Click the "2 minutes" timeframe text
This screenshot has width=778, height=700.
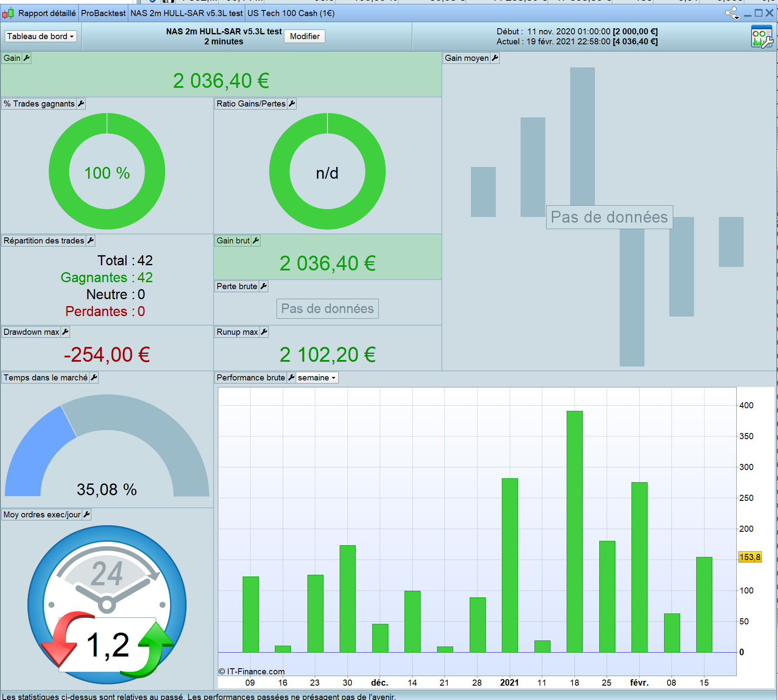(x=224, y=42)
